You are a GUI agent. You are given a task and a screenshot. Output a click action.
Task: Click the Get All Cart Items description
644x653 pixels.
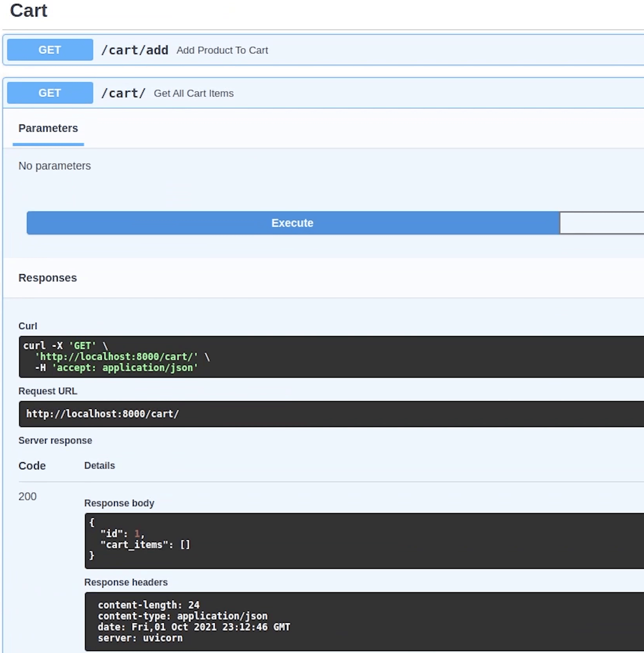click(x=194, y=93)
